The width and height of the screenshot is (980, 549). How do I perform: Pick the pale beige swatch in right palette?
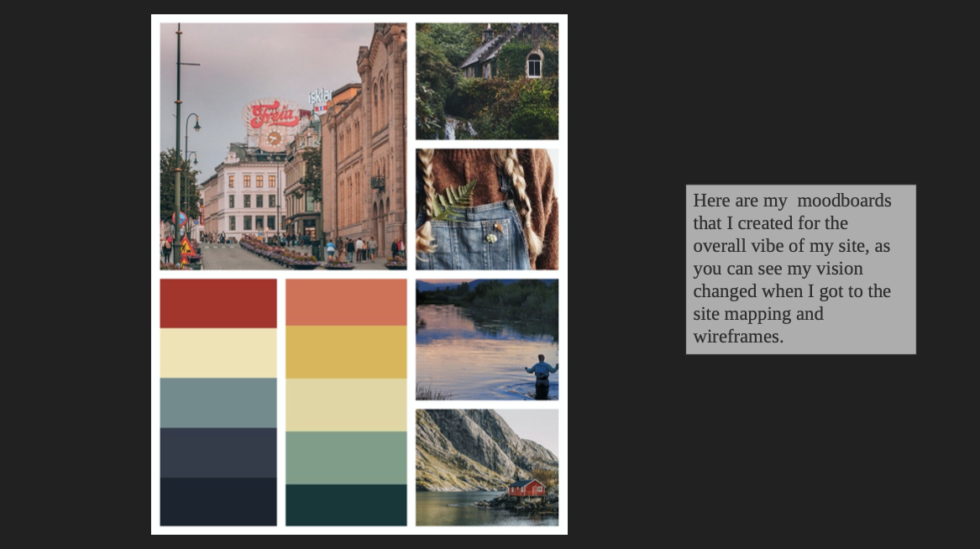point(346,405)
